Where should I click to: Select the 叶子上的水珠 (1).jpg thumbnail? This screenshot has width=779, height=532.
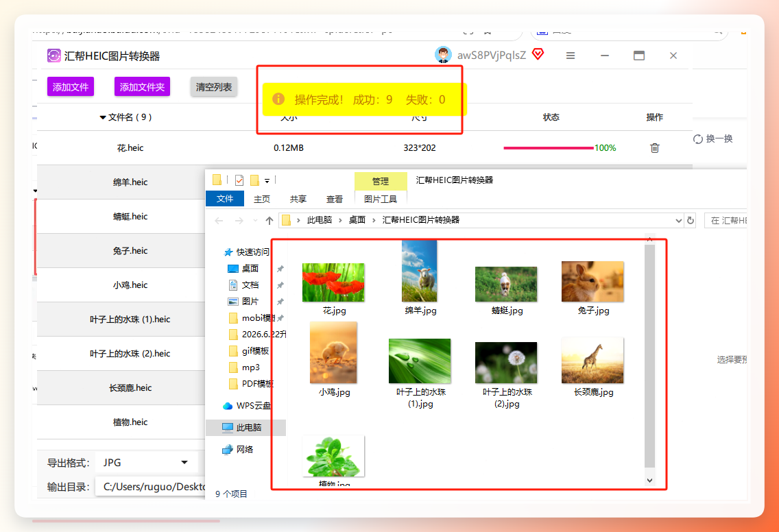tap(419, 361)
